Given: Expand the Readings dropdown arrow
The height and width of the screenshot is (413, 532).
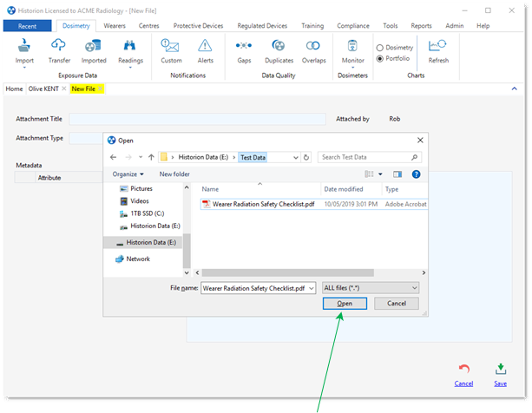Looking at the screenshot, I should pos(130,68).
